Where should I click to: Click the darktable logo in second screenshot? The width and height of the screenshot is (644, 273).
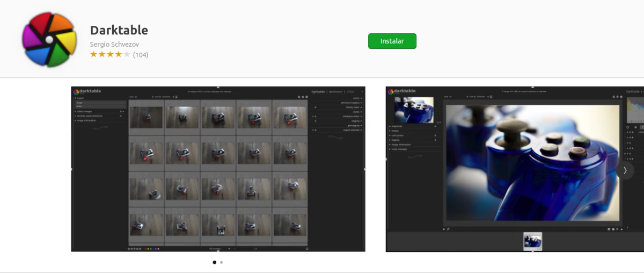[x=401, y=91]
